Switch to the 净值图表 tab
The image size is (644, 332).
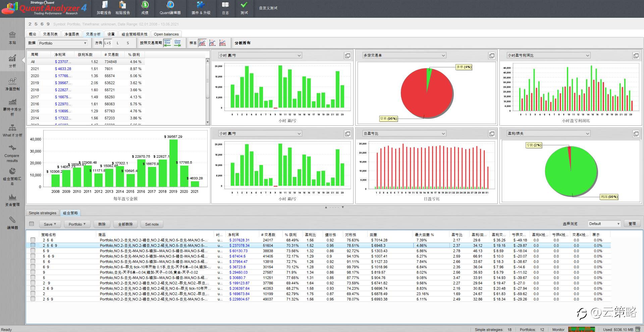click(72, 34)
